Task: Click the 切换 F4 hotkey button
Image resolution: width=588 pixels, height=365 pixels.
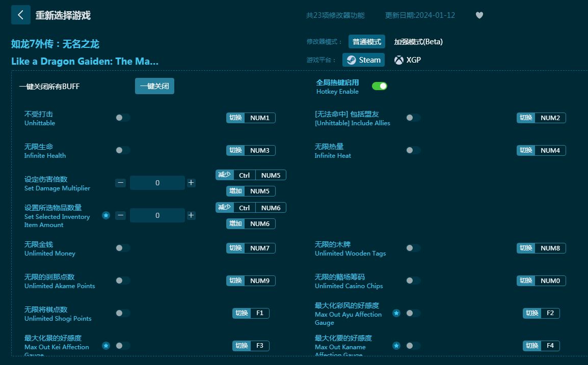Action: coord(541,346)
